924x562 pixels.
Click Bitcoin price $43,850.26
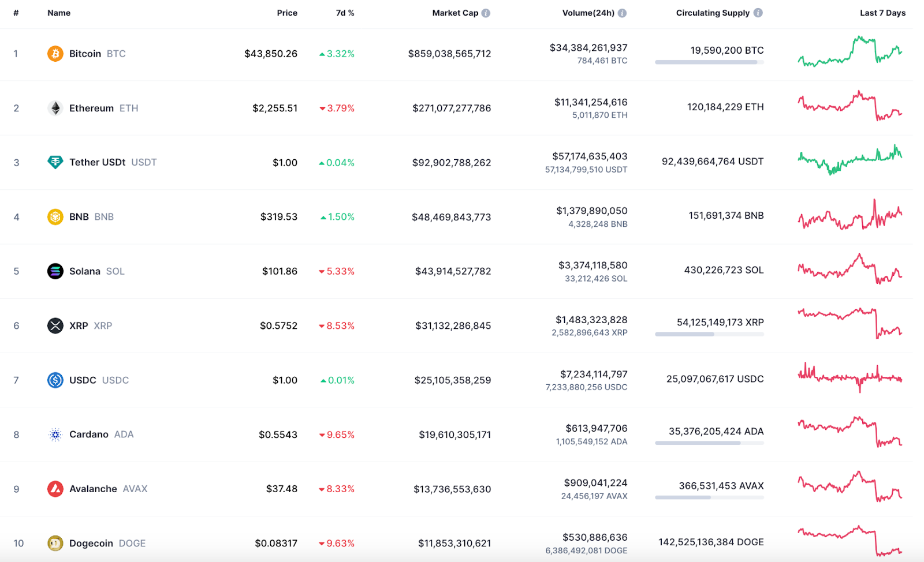click(271, 54)
